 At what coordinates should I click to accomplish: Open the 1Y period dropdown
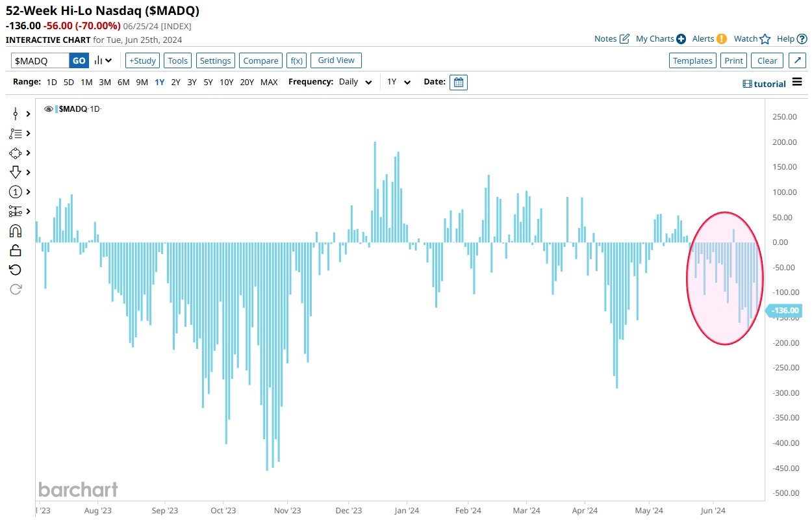[399, 83]
